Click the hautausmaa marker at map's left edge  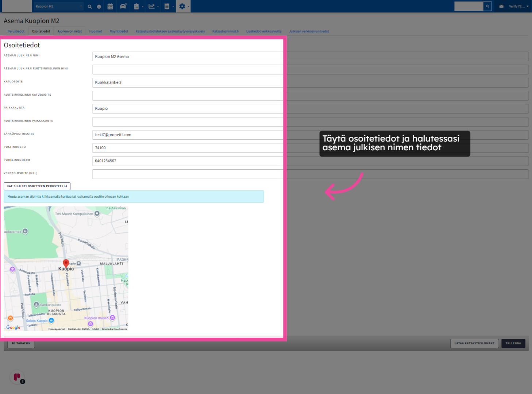[25, 231]
